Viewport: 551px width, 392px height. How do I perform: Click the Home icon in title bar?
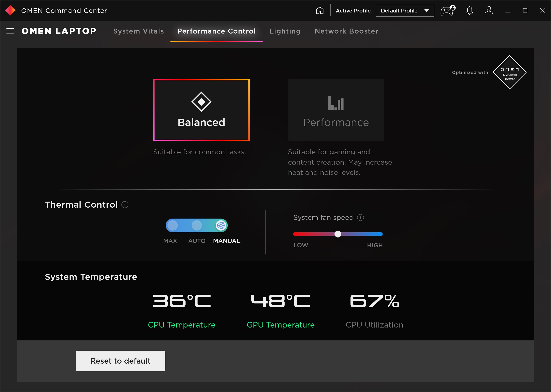click(319, 10)
